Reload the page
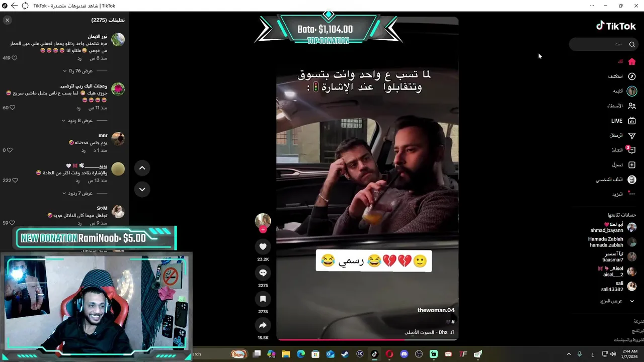The height and width of the screenshot is (362, 644). coord(25,6)
